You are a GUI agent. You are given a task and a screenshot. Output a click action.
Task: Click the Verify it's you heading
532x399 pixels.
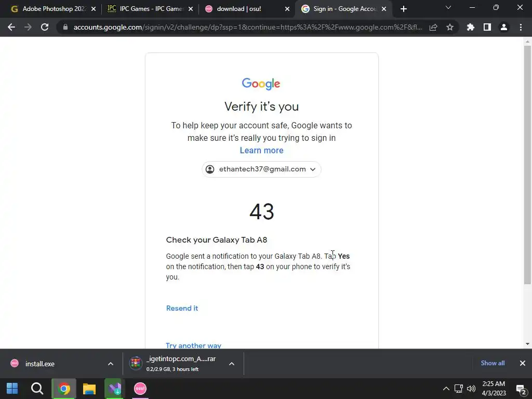click(x=262, y=107)
